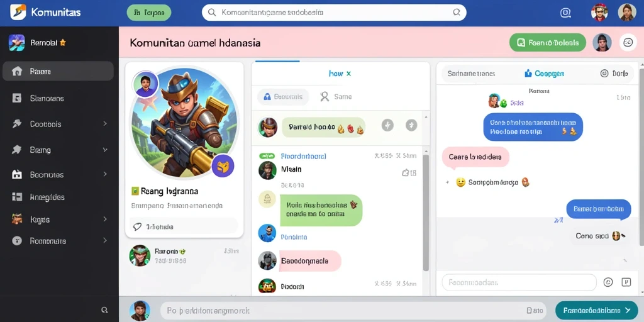The height and width of the screenshot is (322, 644).
Task: Expand the Kagas sidebar chevron
Action: pyautogui.click(x=105, y=219)
